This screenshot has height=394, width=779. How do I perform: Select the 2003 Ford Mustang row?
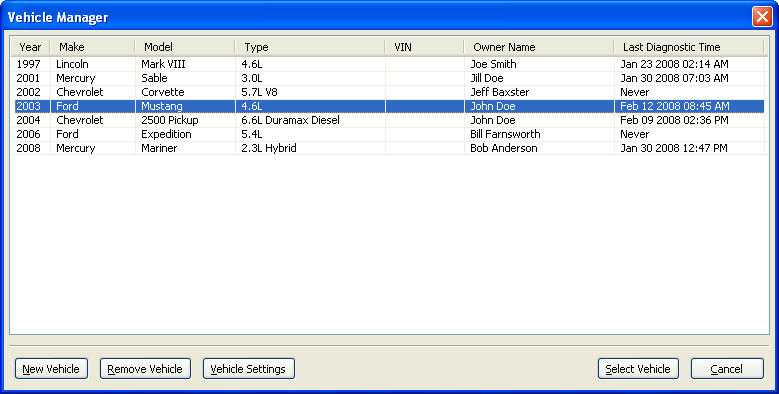coord(388,106)
